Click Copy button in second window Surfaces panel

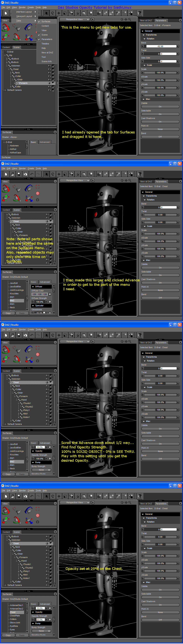[8, 313]
